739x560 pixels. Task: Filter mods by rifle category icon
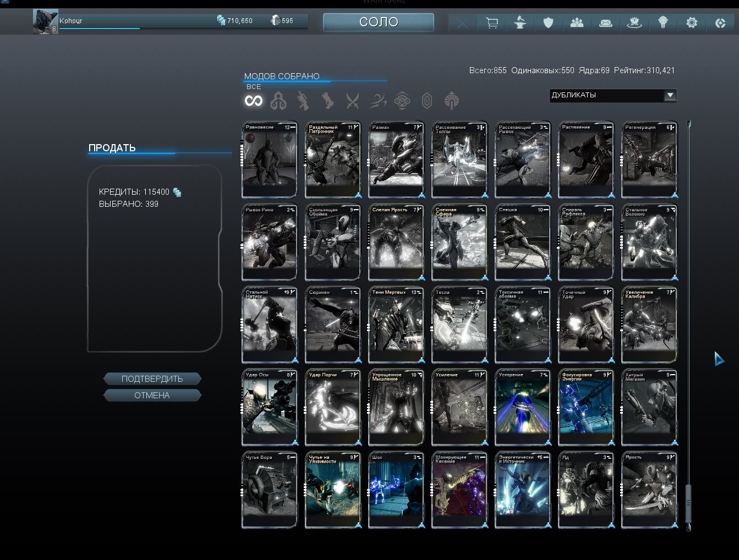pyautogui.click(x=303, y=101)
